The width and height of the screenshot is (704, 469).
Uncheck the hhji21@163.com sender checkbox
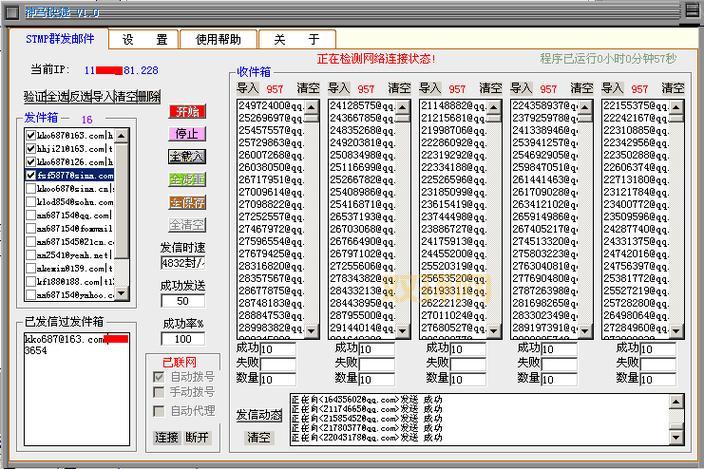point(31,148)
